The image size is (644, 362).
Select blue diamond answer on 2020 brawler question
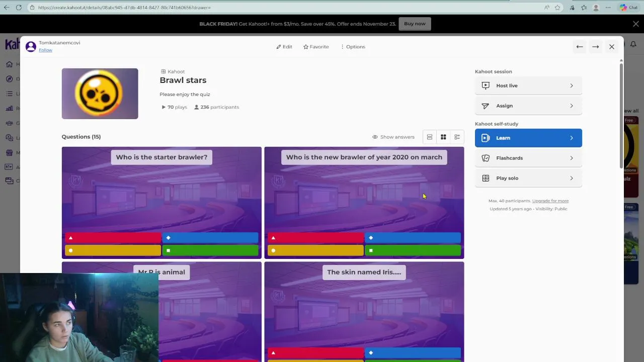(x=413, y=238)
